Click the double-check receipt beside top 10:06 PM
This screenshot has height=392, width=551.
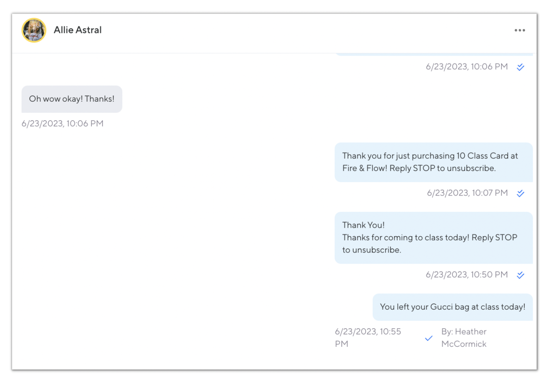pyautogui.click(x=520, y=67)
